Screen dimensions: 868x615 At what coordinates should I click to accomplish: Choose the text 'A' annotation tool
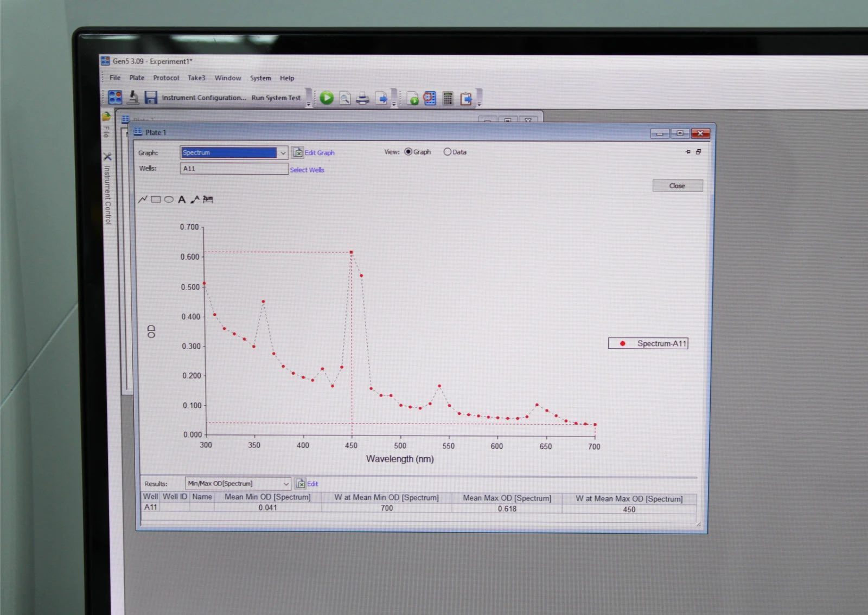(x=182, y=200)
